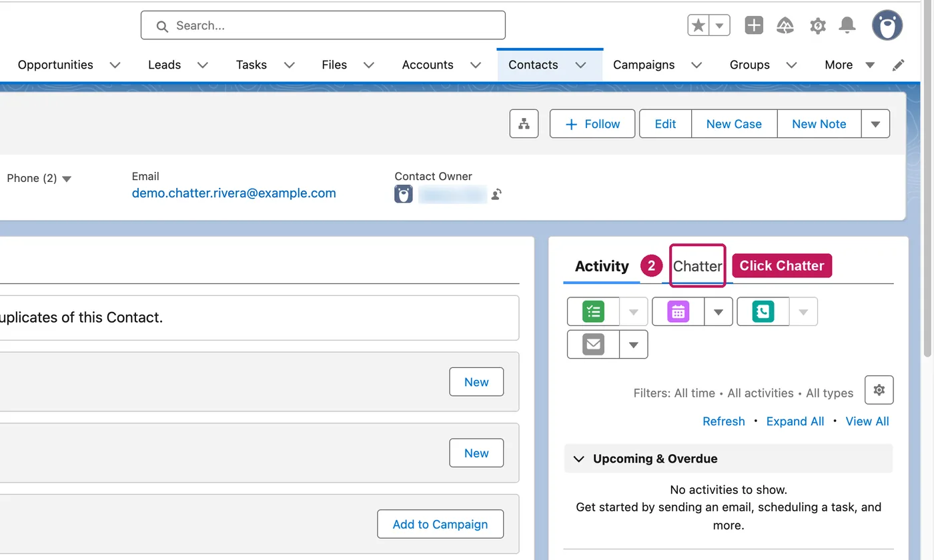Click the Contact Owner avatar icon
Image resolution: width=934 pixels, height=560 pixels.
(x=404, y=194)
